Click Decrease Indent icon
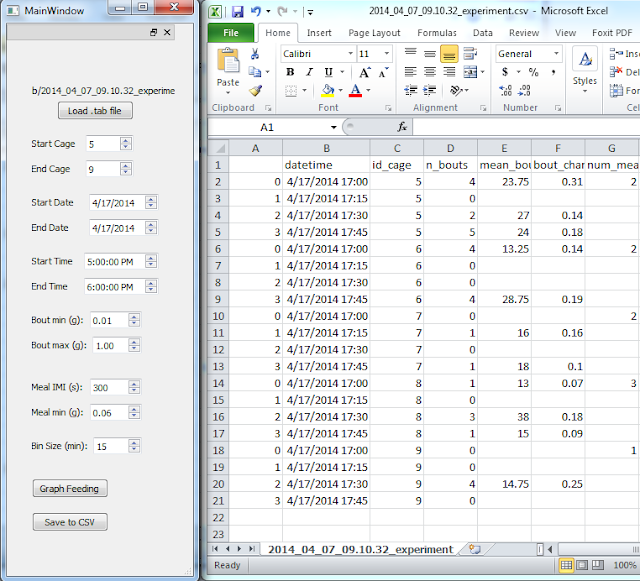Viewport: 640px width, 581px height. (x=410, y=90)
